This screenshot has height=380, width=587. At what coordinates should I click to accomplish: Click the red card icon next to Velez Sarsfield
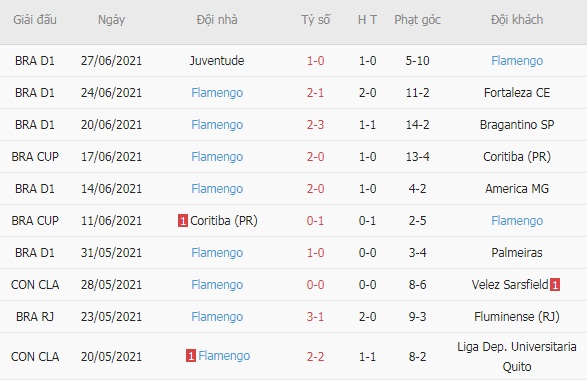(x=555, y=285)
